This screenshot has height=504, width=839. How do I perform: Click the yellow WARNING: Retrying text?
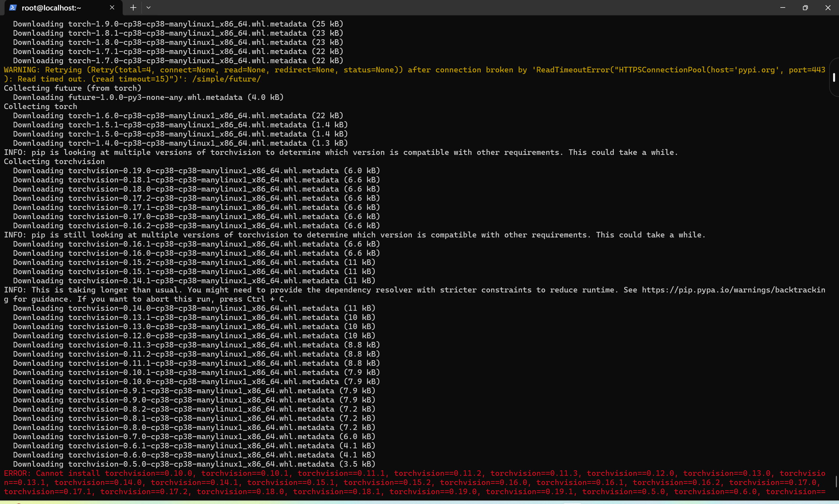coord(43,70)
